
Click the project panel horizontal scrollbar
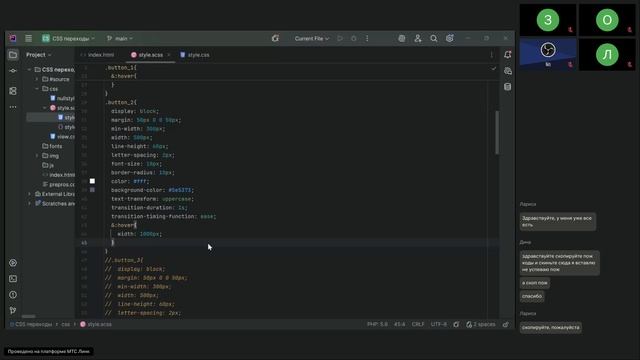tap(28, 316)
